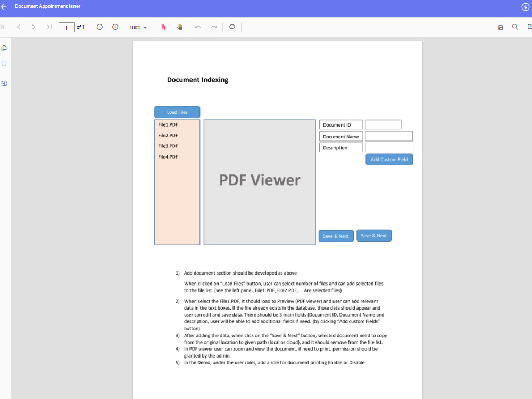532x399 pixels.
Task: Click Add Custom Field button
Action: [389, 160]
